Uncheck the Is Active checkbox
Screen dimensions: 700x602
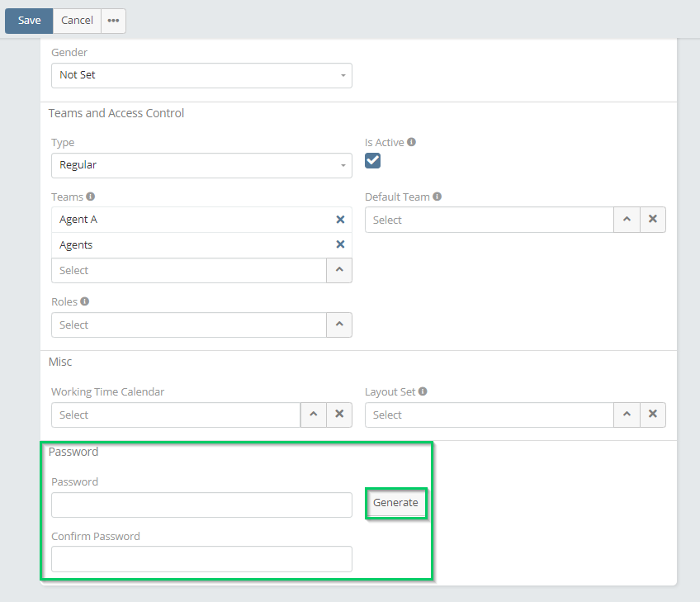(x=373, y=161)
